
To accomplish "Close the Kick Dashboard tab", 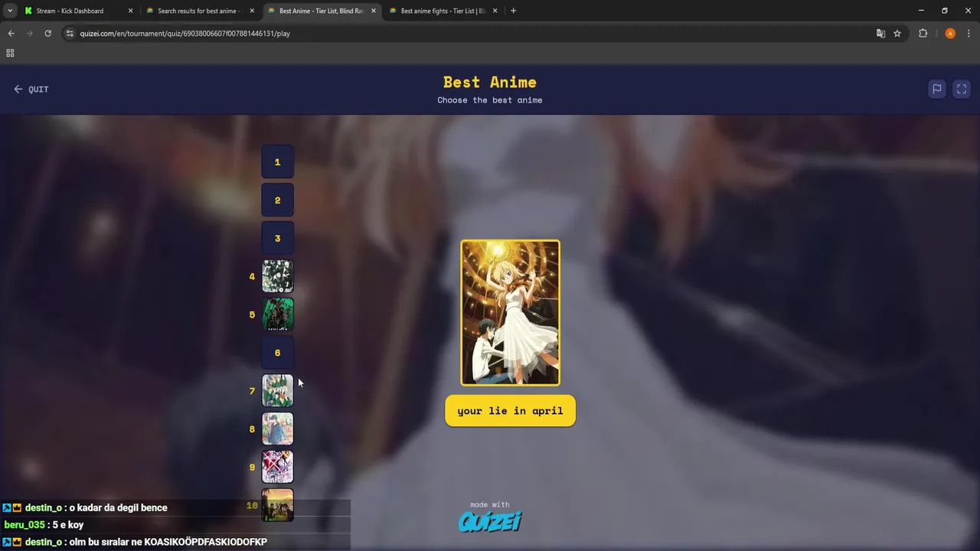I will pyautogui.click(x=130, y=11).
